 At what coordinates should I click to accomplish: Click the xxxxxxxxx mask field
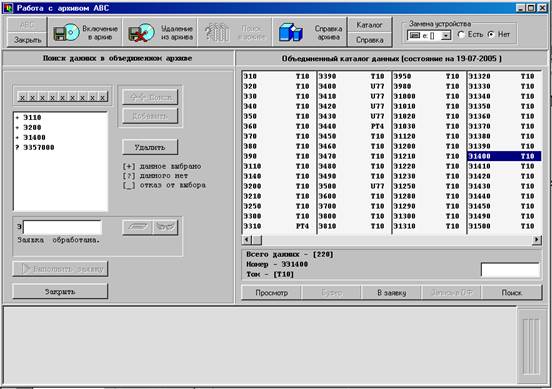[x=63, y=97]
